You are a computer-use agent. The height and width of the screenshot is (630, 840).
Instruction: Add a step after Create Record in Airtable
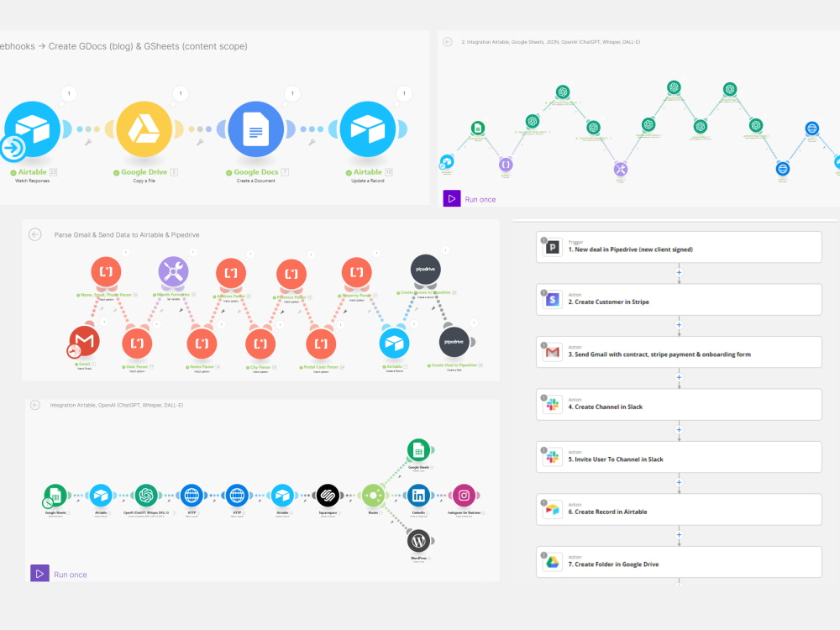tap(679, 535)
